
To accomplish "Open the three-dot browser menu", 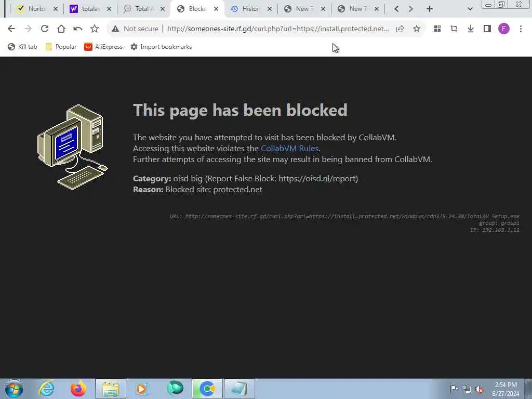I will click(521, 29).
